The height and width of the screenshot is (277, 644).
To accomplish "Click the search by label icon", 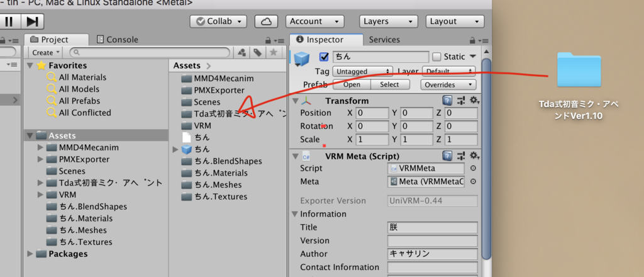I will tap(257, 53).
